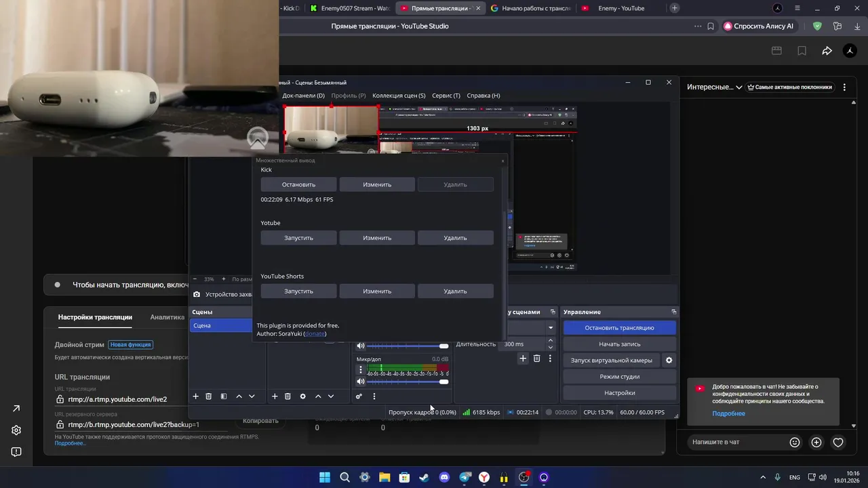Send a heart reaction in chat
Image resolution: width=868 pixels, height=488 pixels.
click(838, 442)
